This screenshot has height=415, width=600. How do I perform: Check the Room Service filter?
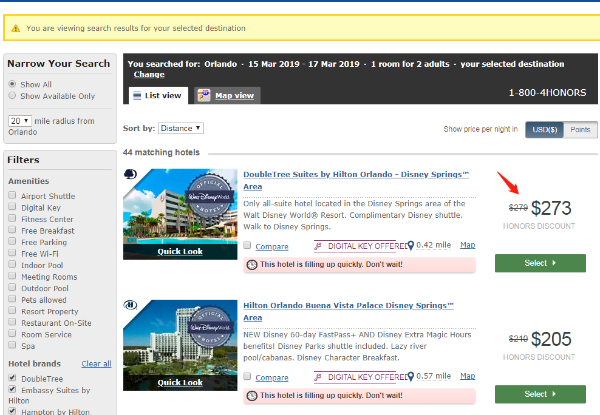[x=12, y=333]
